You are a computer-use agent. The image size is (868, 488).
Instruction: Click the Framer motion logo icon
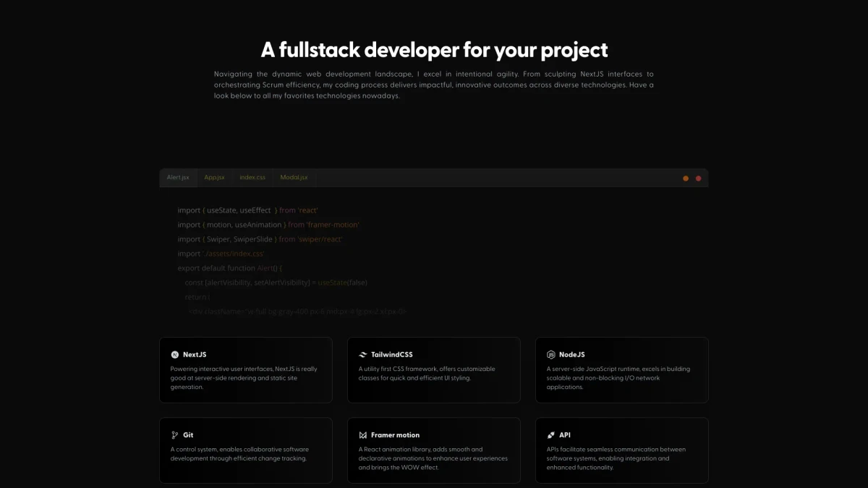[x=363, y=435]
